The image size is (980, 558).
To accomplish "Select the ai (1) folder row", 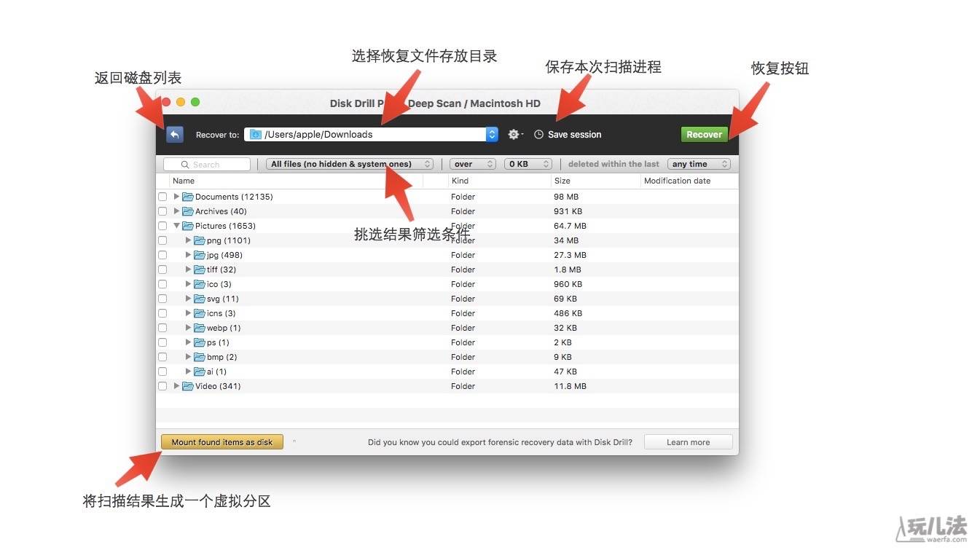I will click(447, 372).
